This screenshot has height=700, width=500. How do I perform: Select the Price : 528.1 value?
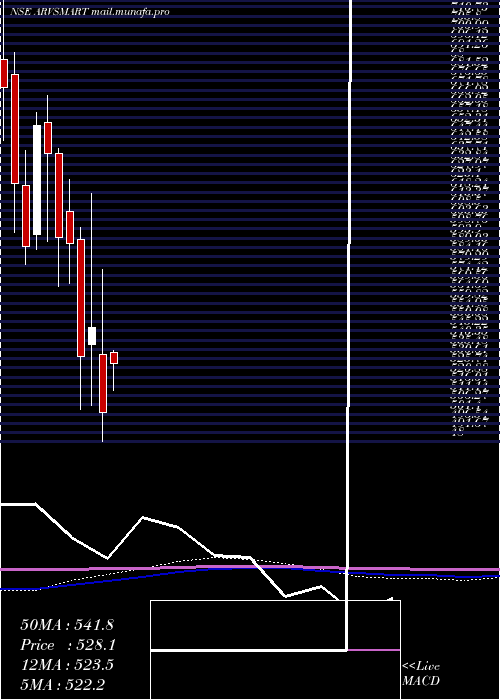(x=68, y=645)
